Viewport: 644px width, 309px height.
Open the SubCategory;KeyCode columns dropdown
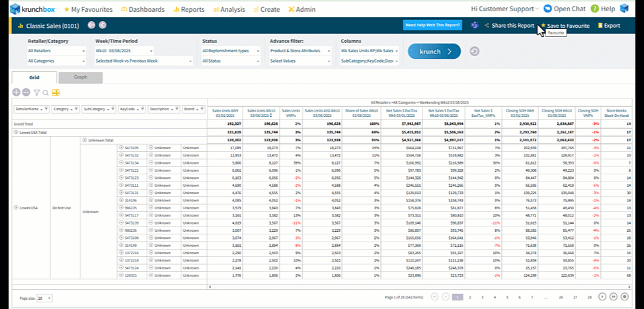370,61
